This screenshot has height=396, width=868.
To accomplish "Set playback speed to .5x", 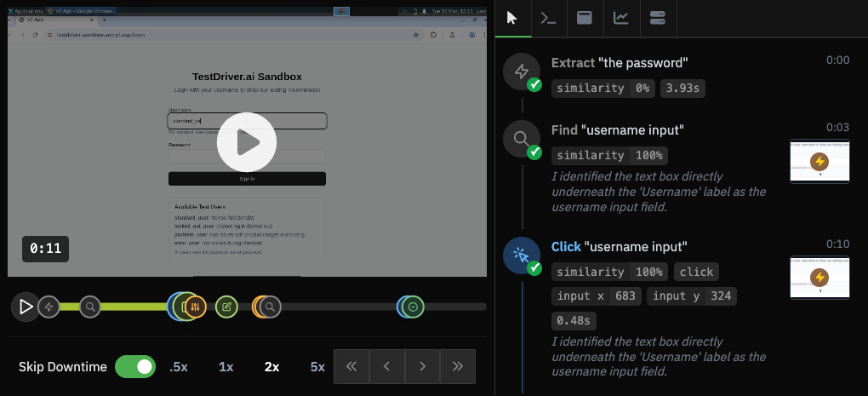I will (x=178, y=367).
